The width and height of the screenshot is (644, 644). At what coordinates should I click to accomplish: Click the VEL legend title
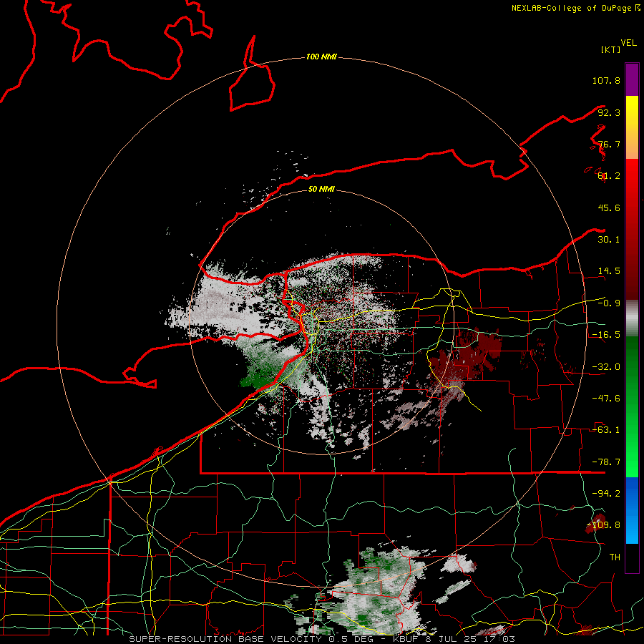point(628,42)
